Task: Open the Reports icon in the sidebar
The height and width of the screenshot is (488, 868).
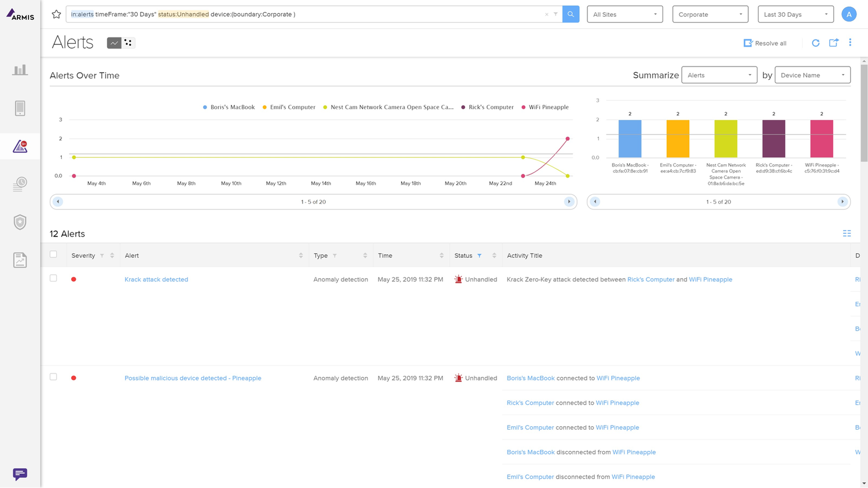Action: [20, 260]
